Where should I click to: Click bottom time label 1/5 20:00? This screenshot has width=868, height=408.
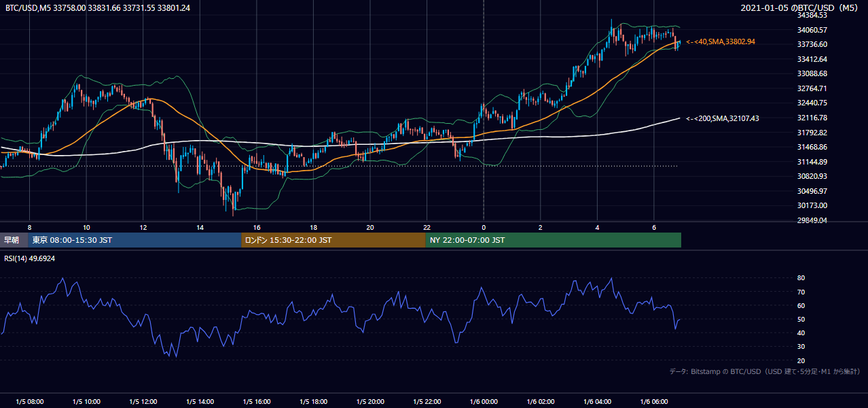click(x=370, y=402)
